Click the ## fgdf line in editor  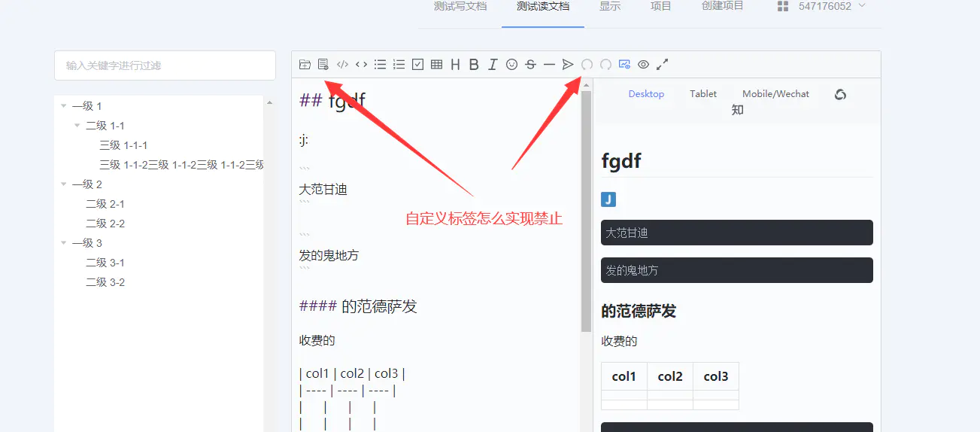[x=332, y=101]
